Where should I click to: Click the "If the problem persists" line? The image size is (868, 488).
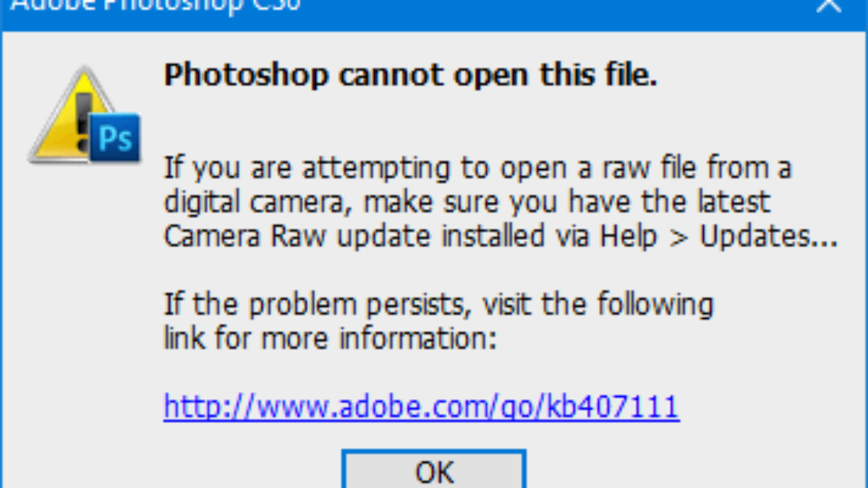(438, 304)
